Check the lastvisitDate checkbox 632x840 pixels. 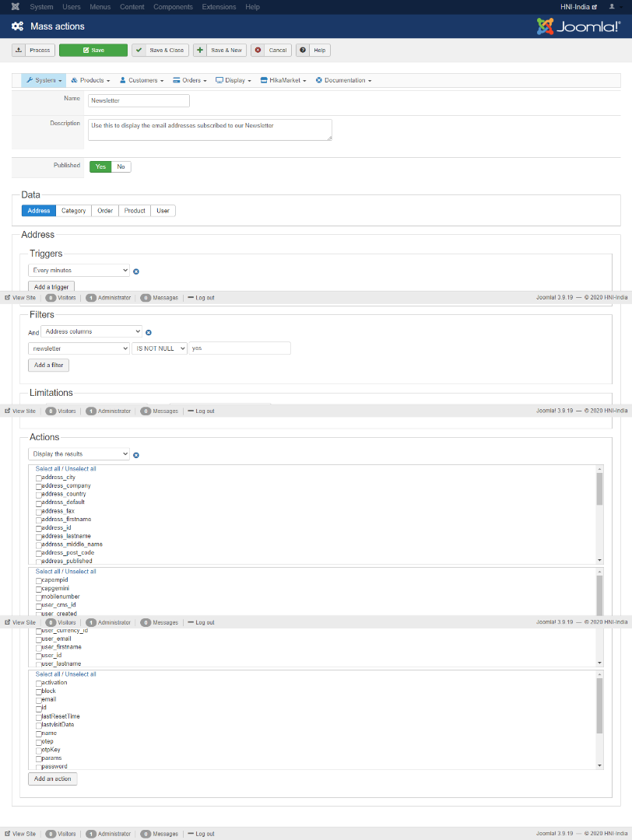click(x=39, y=726)
